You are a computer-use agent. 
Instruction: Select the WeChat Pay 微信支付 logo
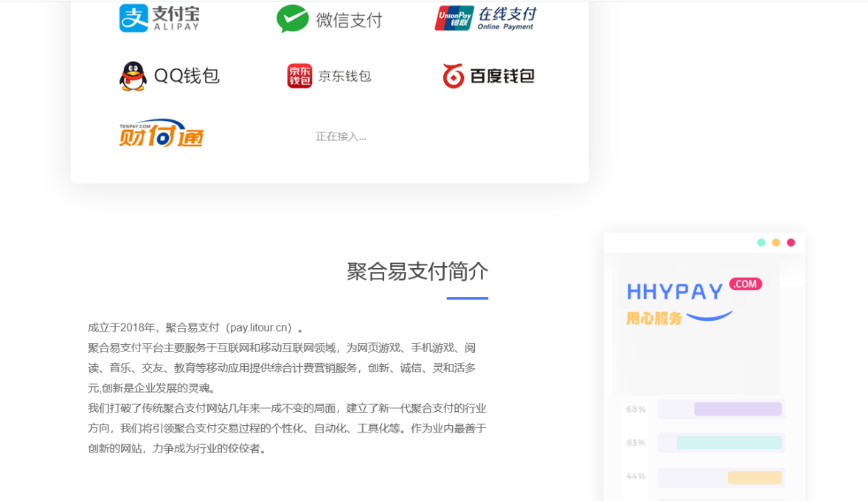(330, 19)
